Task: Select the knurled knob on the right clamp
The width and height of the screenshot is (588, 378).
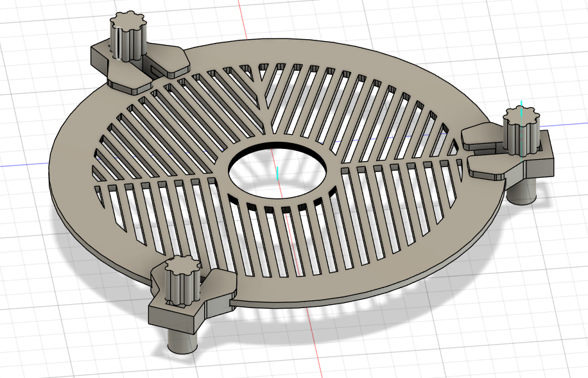Action: tap(522, 130)
